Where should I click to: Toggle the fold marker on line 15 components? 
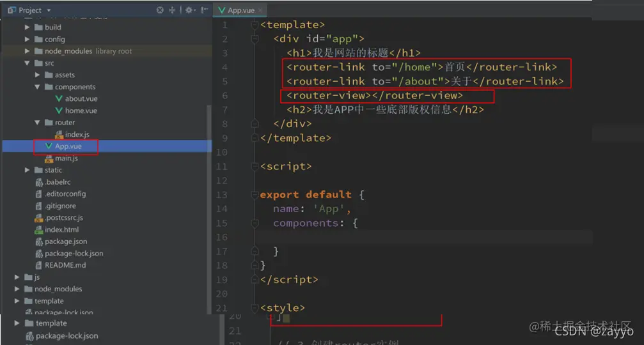tap(255, 223)
